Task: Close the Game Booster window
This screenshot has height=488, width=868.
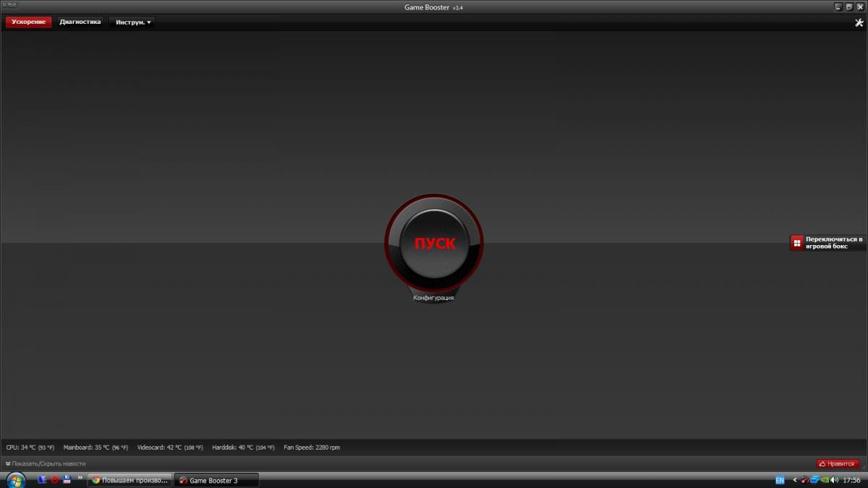Action: [860, 7]
